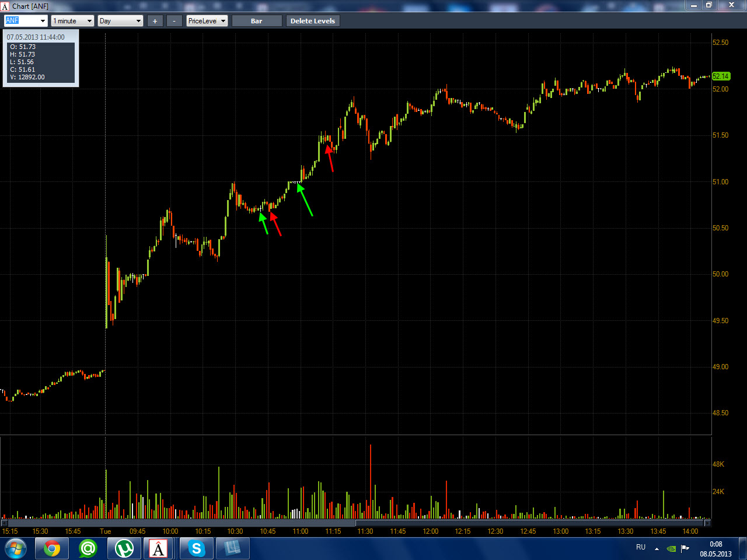Open the ANF symbol dropdown
The width and height of the screenshot is (747, 560).
(x=26, y=20)
